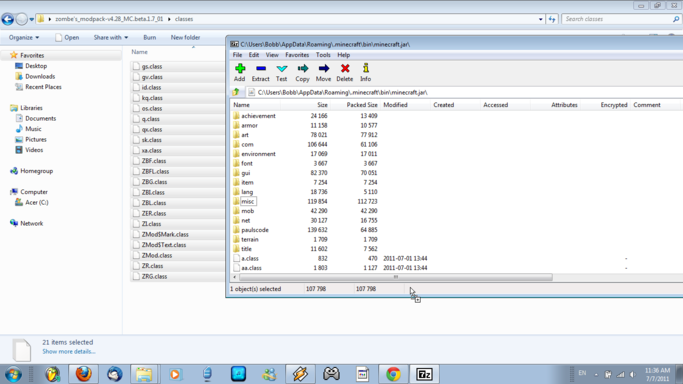Click the Explorer refresh button

coord(552,19)
